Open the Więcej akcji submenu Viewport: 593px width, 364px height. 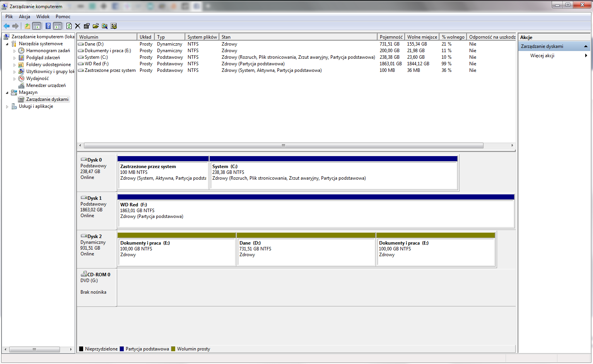click(554, 56)
